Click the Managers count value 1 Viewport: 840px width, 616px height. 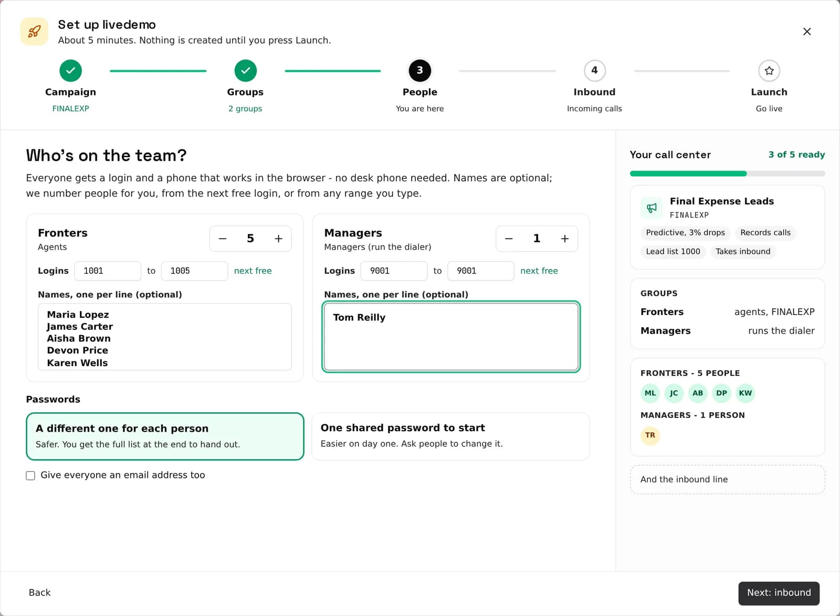click(537, 238)
